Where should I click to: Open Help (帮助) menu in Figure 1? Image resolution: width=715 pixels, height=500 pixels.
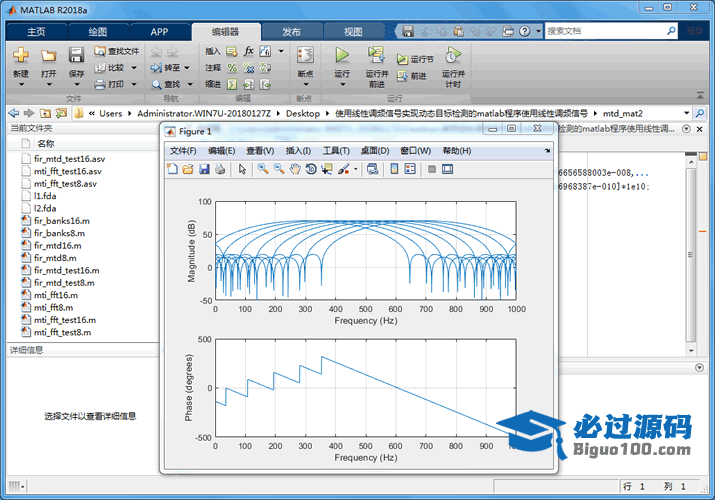(x=457, y=151)
